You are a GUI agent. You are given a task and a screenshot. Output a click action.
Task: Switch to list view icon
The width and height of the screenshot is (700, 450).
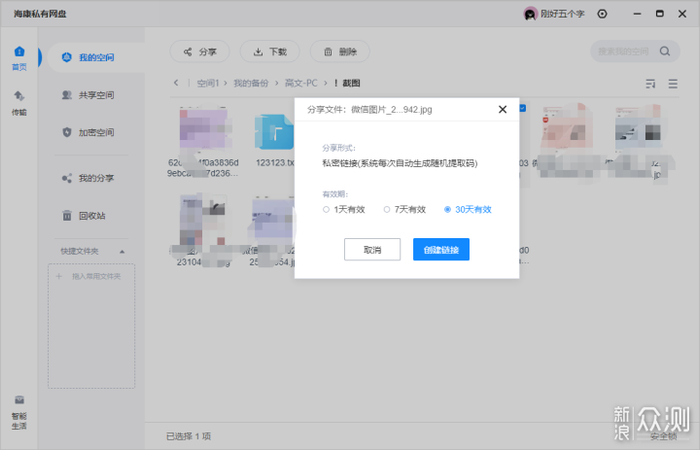pos(673,83)
